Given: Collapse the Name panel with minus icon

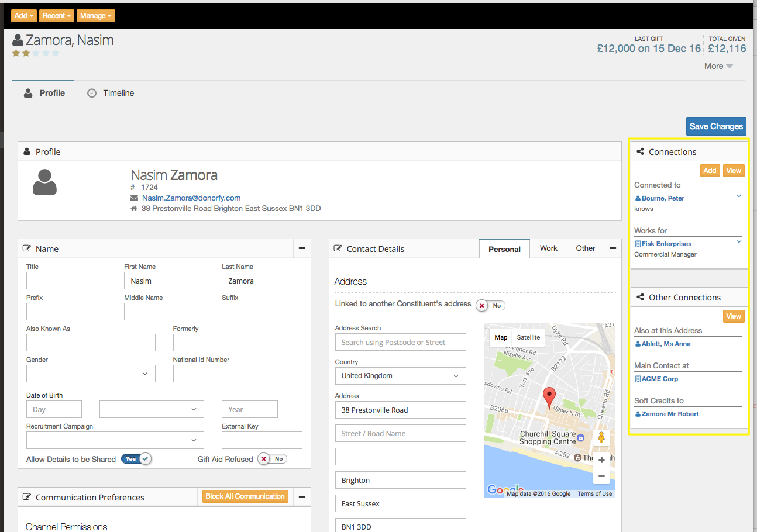Looking at the screenshot, I should click(302, 248).
